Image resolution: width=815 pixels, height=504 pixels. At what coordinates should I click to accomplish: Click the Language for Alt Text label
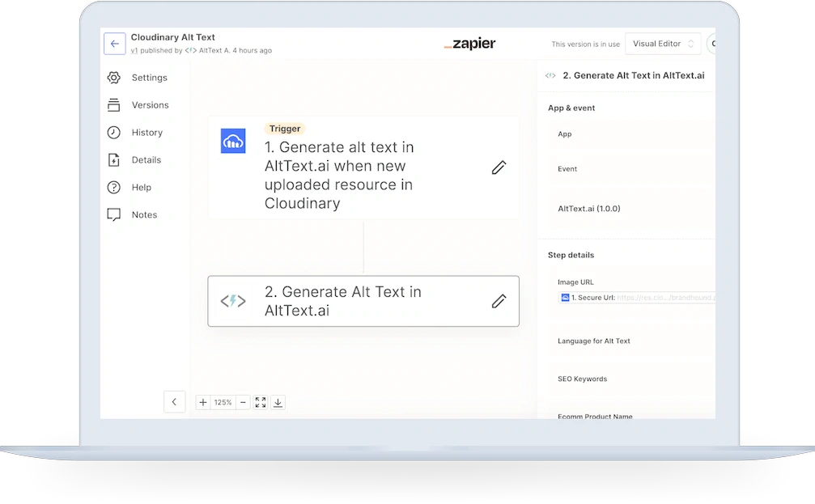(593, 341)
